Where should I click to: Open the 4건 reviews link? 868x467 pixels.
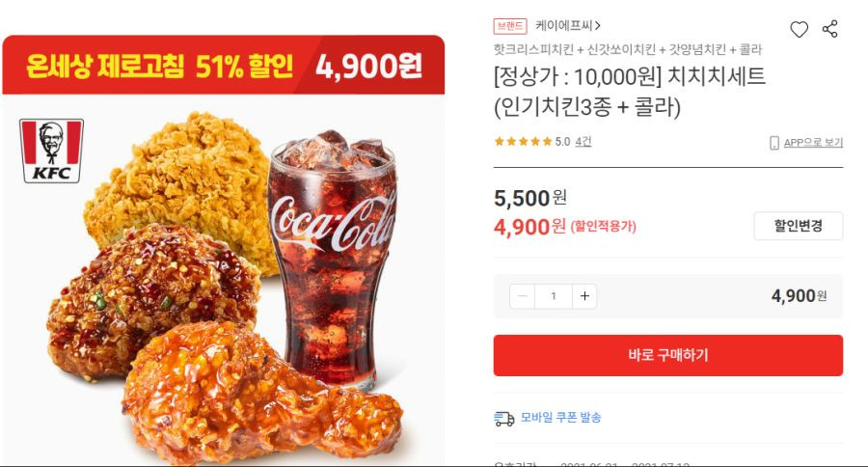(x=583, y=142)
